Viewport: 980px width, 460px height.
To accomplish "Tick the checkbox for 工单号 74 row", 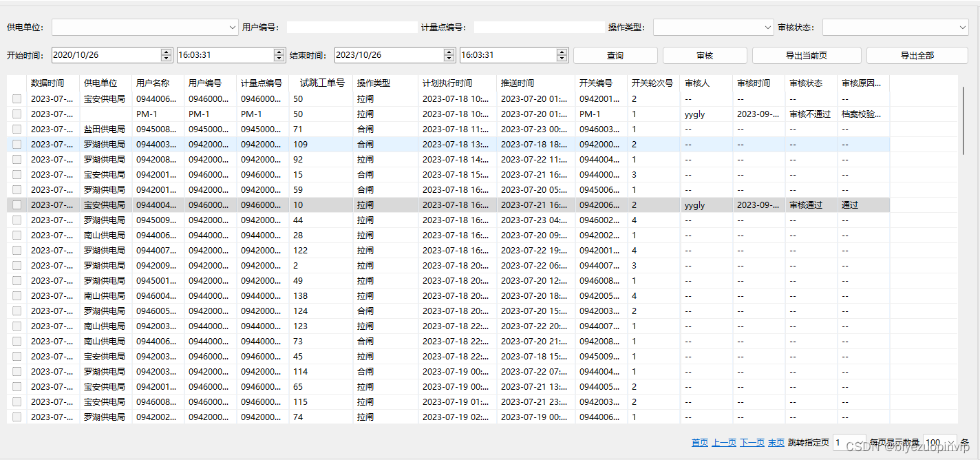I will click(x=17, y=417).
